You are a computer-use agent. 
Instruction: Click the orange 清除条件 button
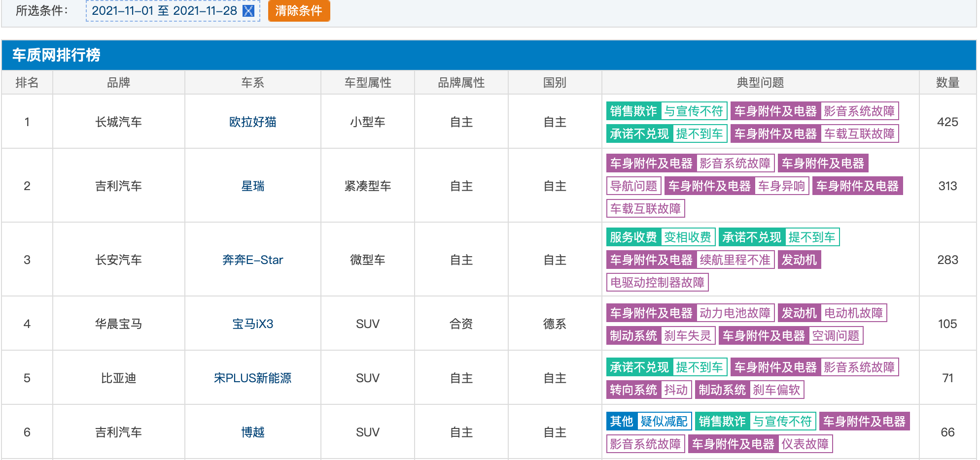[299, 11]
